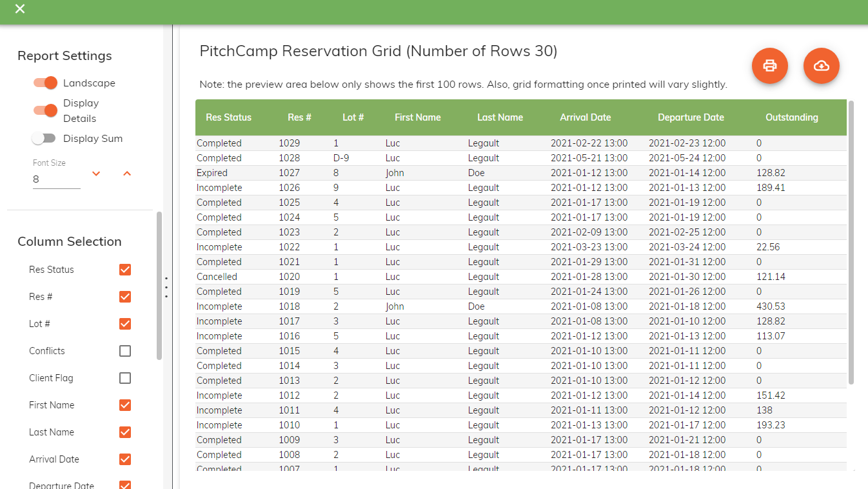Enable the Display Sum switch
The height and width of the screenshot is (489, 868).
coord(43,139)
